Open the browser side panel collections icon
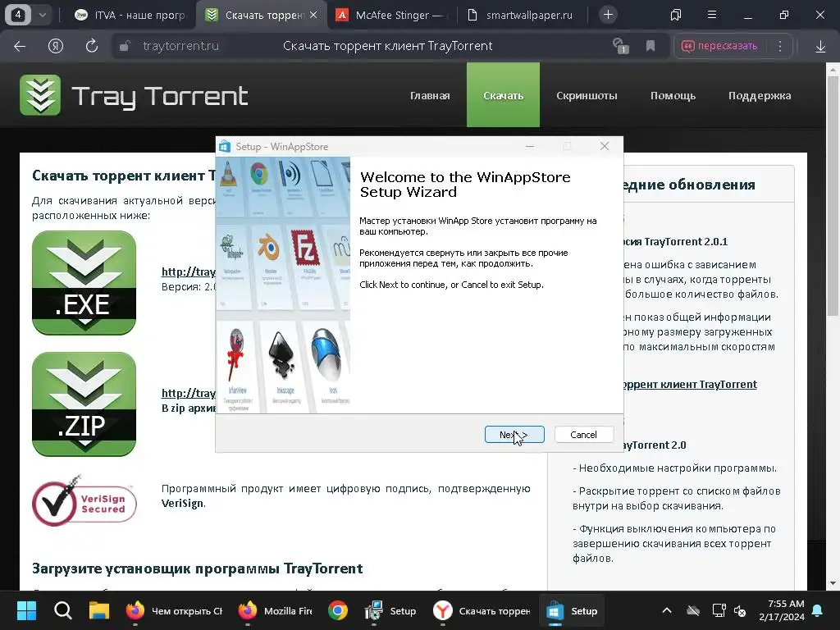840x630 pixels. [x=676, y=15]
